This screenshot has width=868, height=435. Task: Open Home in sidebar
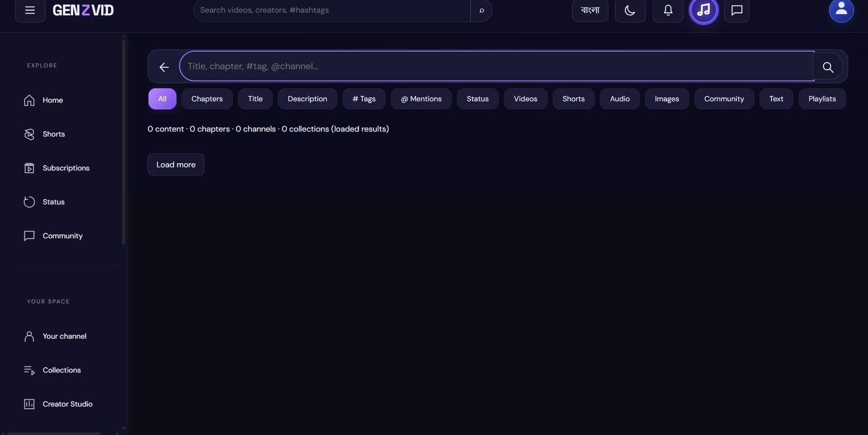click(x=69, y=100)
